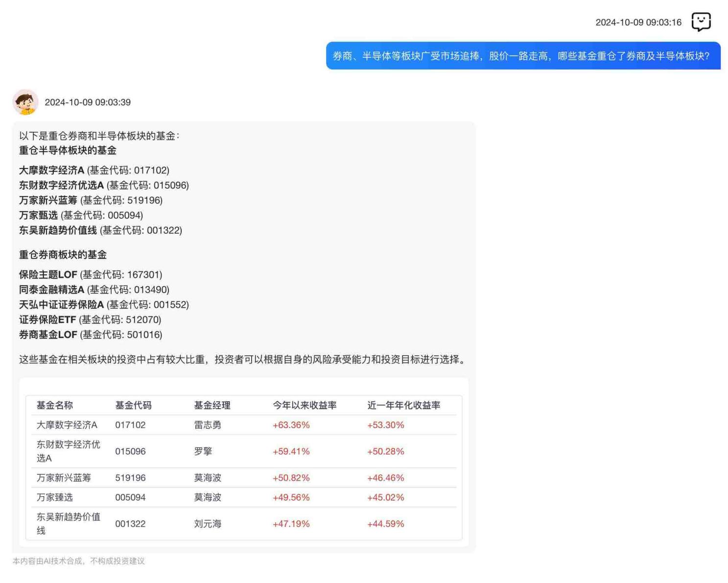The width and height of the screenshot is (728, 583).
Task: Click the '近一年年化收益率' column header
Action: (x=404, y=406)
